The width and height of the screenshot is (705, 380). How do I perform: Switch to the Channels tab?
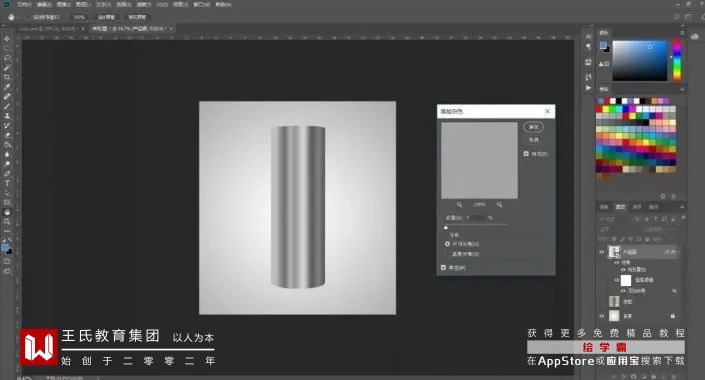[x=637, y=207]
